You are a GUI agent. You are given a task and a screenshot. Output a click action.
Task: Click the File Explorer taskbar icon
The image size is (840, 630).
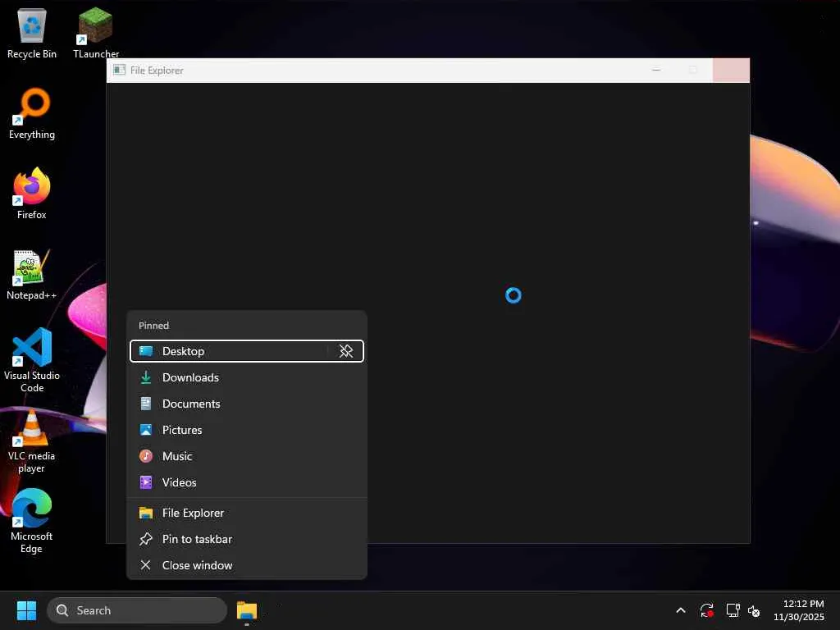click(x=247, y=610)
